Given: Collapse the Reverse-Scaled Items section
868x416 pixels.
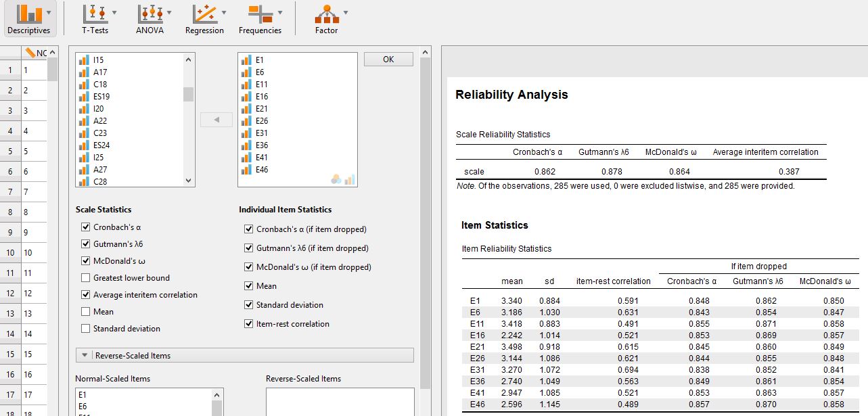Looking at the screenshot, I should 85,354.
